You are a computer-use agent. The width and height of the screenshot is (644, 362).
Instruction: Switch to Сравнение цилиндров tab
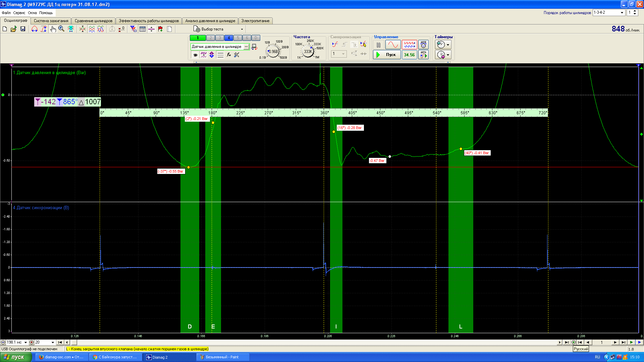click(x=94, y=21)
